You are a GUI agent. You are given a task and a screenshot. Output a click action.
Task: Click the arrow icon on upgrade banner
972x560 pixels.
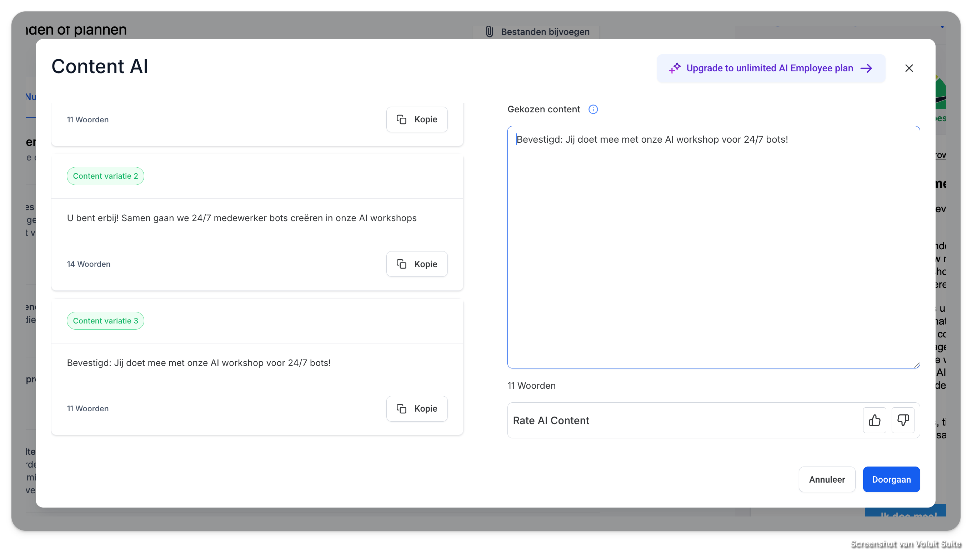point(866,68)
